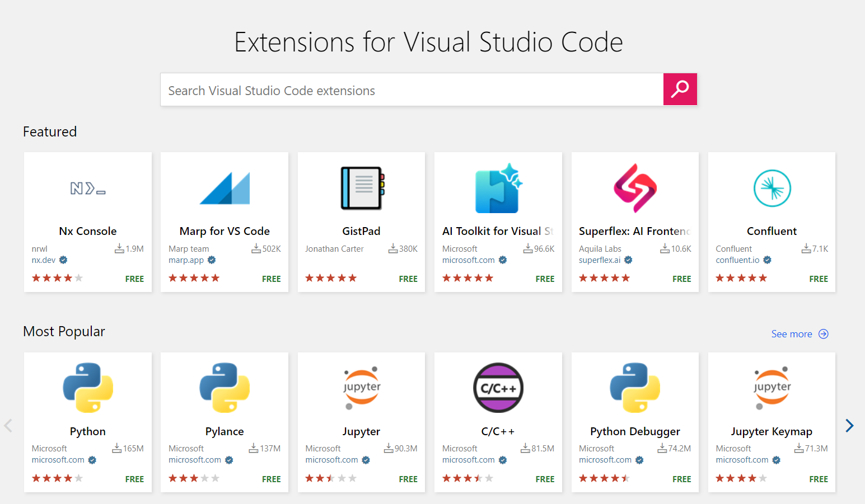Click the 10.6K download count
The height and width of the screenshot is (504, 865).
681,249
